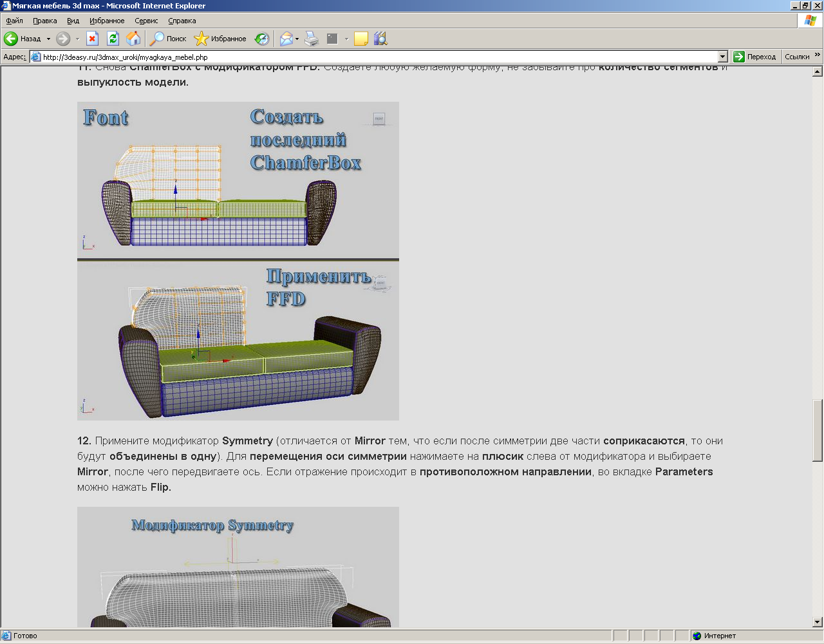Click the IE icon in title bar
The height and width of the screenshot is (644, 824).
click(x=6, y=6)
